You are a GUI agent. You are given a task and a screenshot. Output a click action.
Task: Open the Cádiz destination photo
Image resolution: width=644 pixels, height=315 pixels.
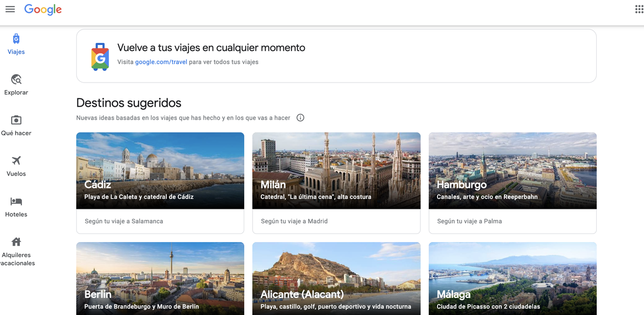point(160,171)
